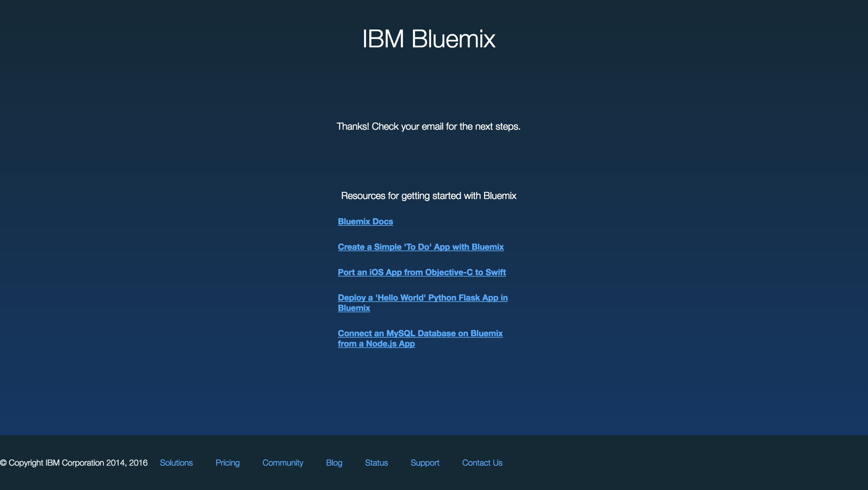Click 'from a Node.js App' link text

[x=376, y=344]
